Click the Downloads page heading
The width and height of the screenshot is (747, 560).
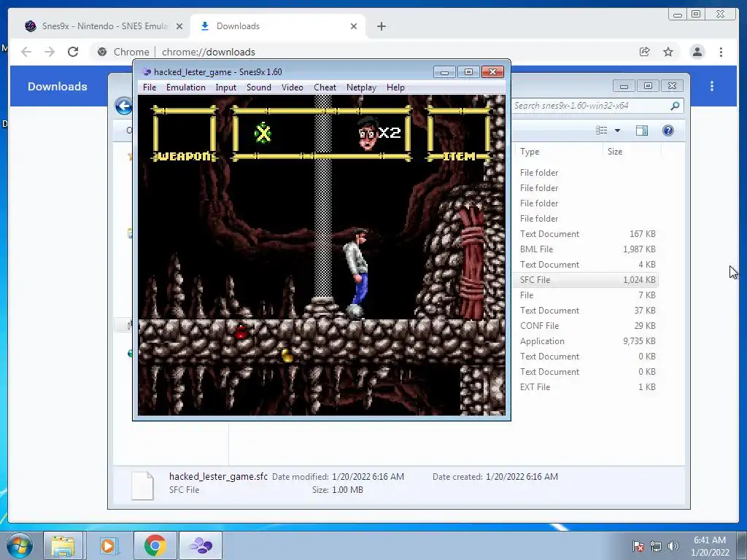(x=57, y=86)
